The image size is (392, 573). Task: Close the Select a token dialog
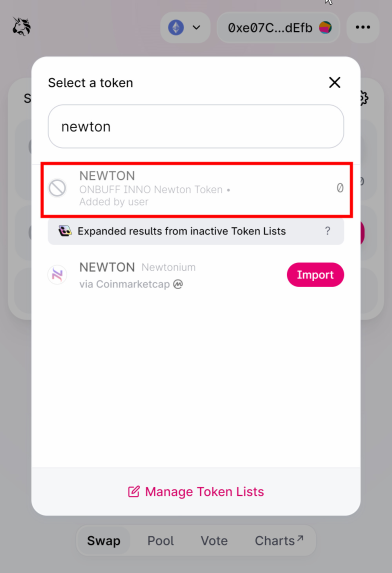click(x=335, y=83)
